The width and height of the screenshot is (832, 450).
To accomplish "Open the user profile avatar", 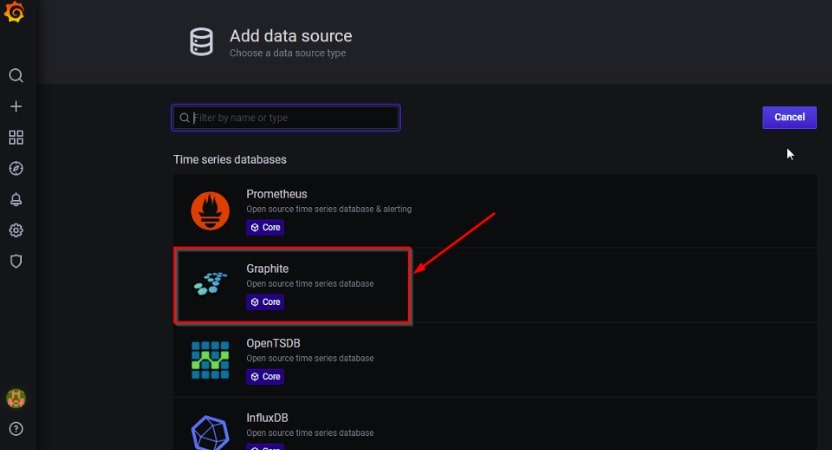I will tap(16, 398).
